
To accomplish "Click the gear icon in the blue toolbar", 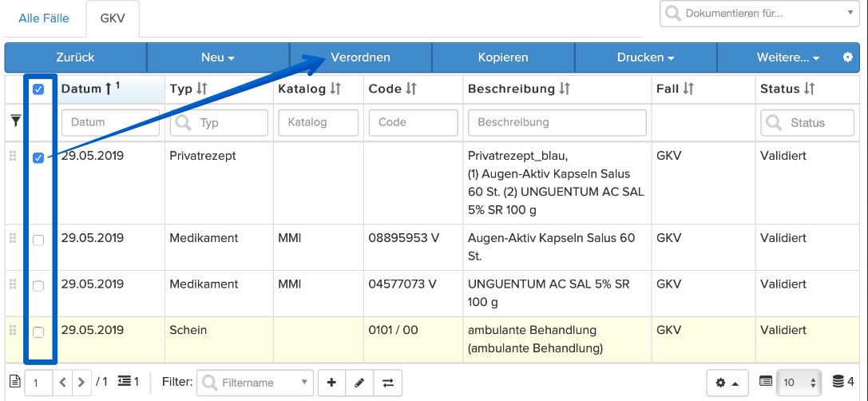I will click(847, 57).
